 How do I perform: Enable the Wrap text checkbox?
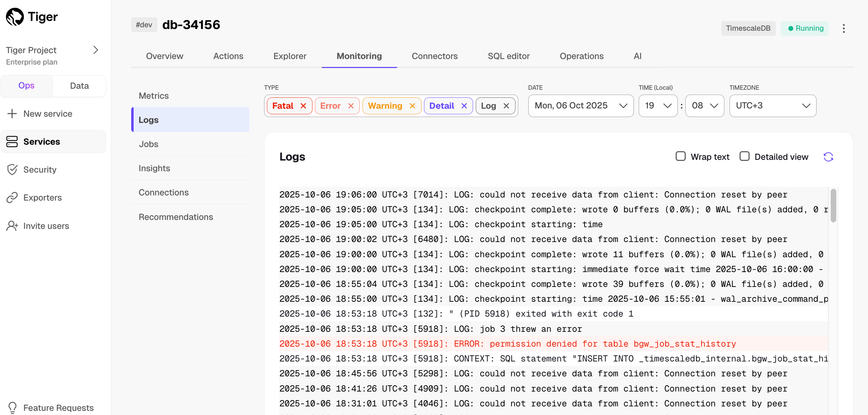tap(681, 156)
